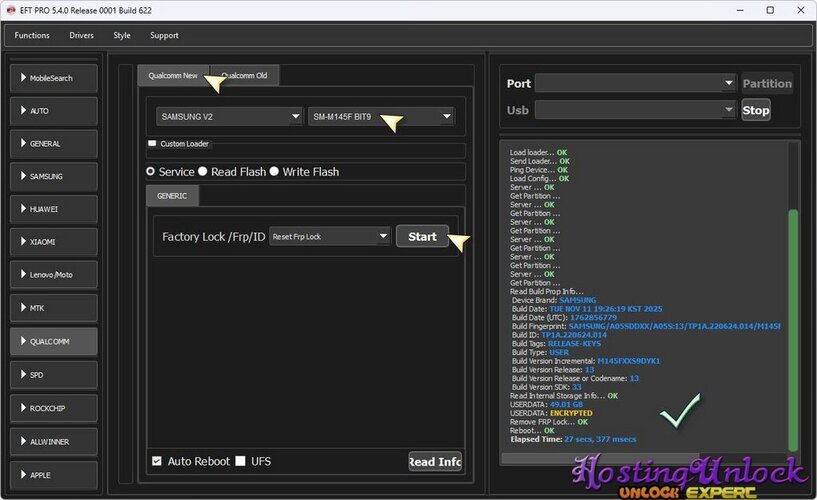Click the Stop button
Screen dimensions: 817x500
click(756, 110)
